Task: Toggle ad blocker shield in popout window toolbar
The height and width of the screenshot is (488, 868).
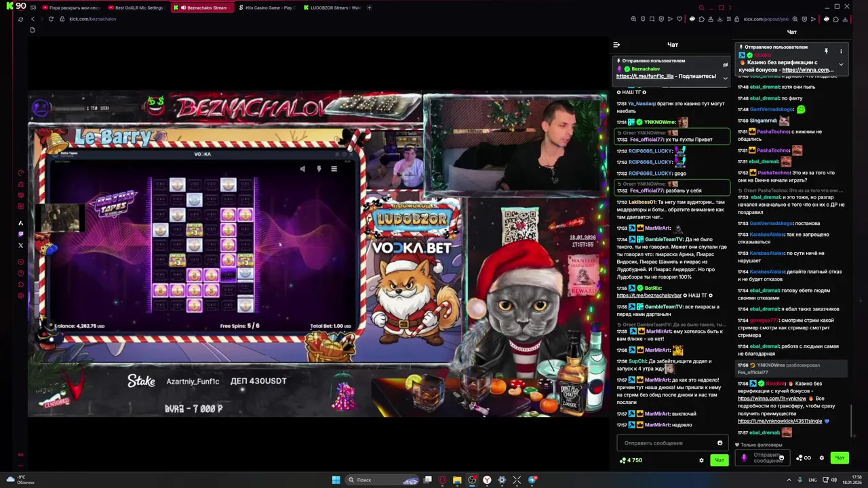Action: 804,19
